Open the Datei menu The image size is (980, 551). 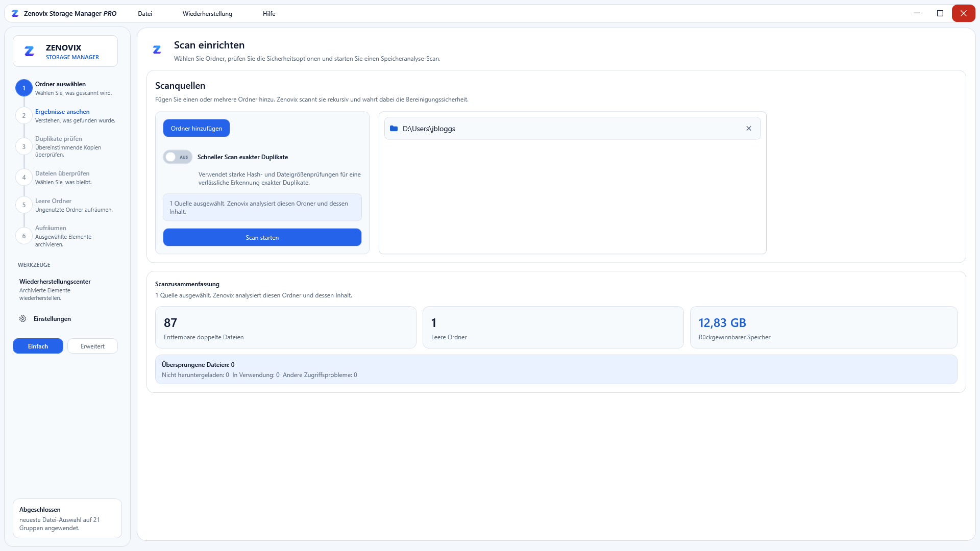[x=145, y=14]
